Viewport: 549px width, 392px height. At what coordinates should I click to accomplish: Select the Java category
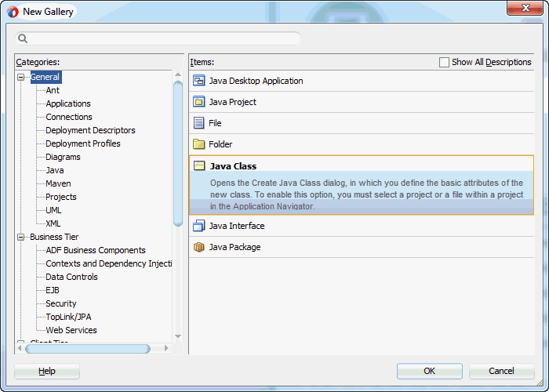tap(55, 170)
